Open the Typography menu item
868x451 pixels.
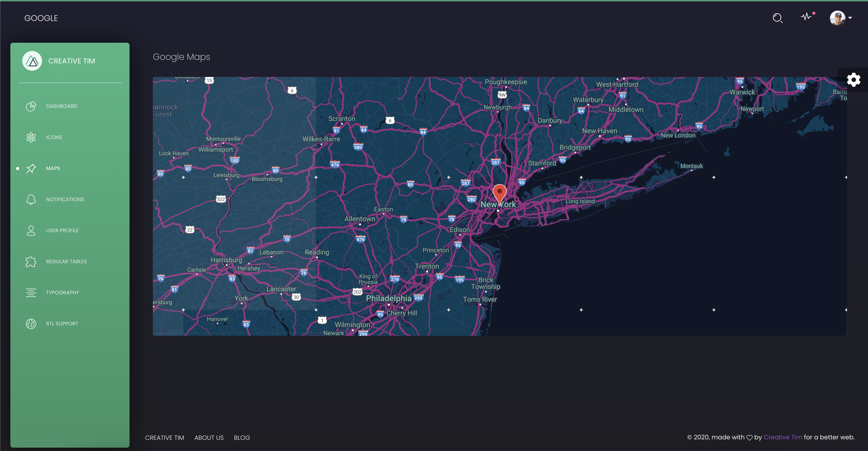pos(62,293)
